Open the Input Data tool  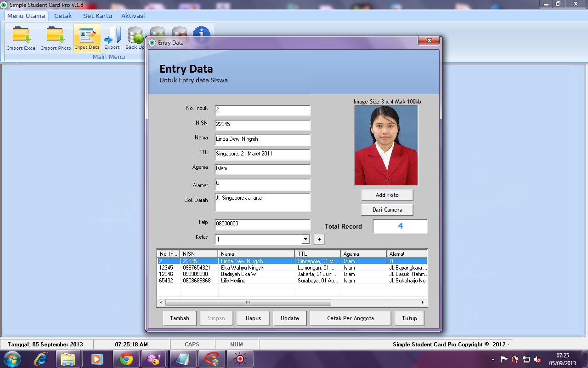point(87,37)
